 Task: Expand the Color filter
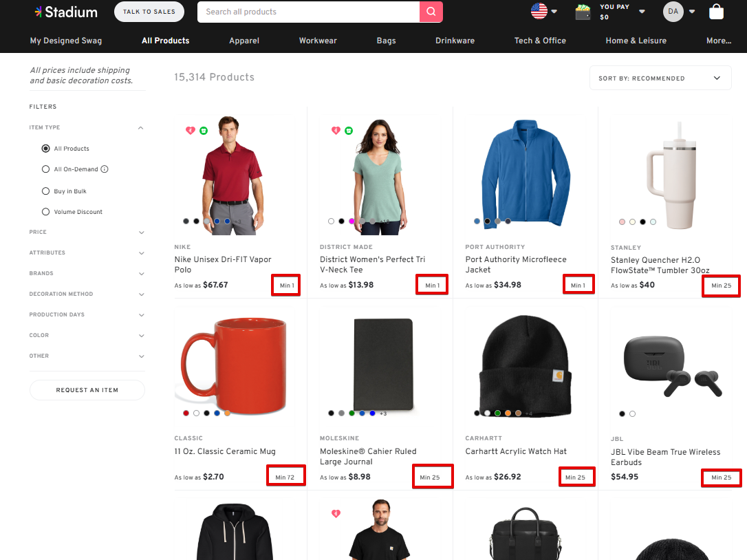pos(142,336)
